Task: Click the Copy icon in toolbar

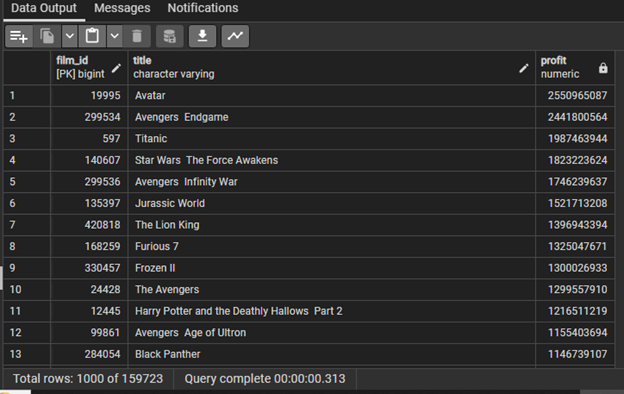Action: (x=47, y=36)
